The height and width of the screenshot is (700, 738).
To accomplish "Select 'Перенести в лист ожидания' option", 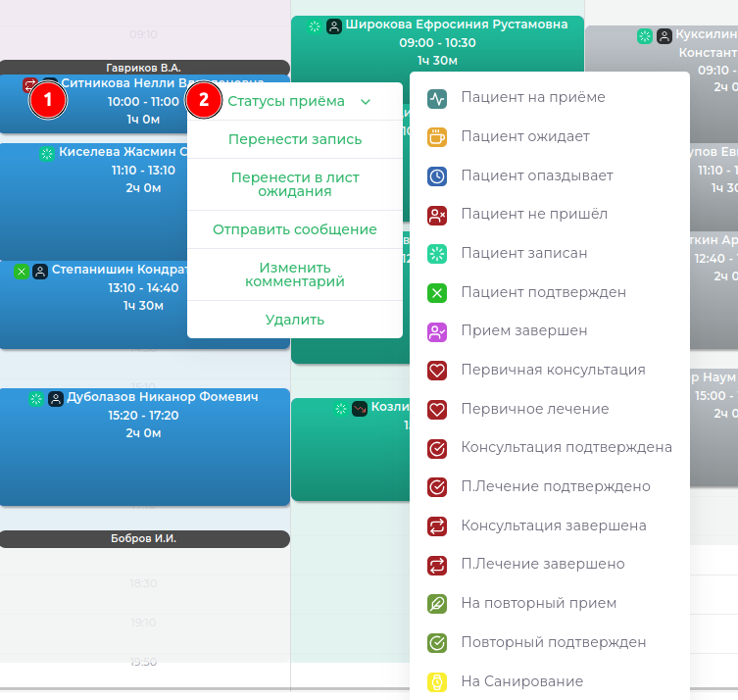I will [295, 184].
